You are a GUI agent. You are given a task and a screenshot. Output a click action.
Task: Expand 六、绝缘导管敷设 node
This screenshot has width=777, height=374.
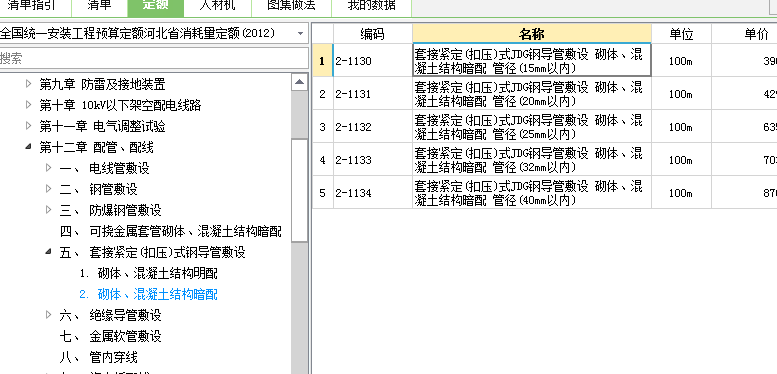[x=49, y=315]
